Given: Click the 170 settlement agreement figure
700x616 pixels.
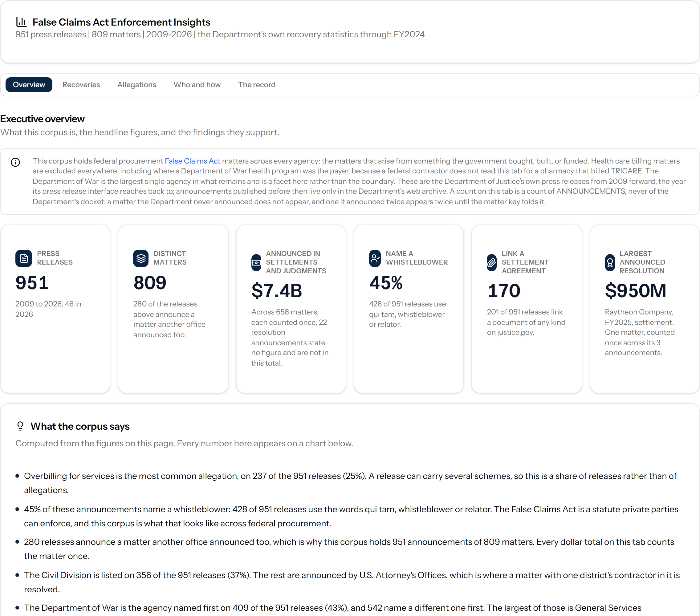Looking at the screenshot, I should coord(504,291).
